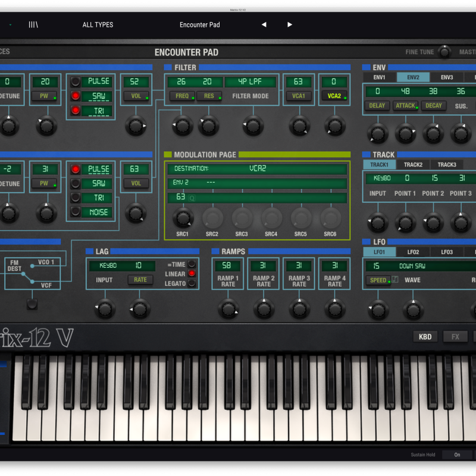
Task: Open Encounter Pad preset name menu
Action: pyautogui.click(x=199, y=25)
